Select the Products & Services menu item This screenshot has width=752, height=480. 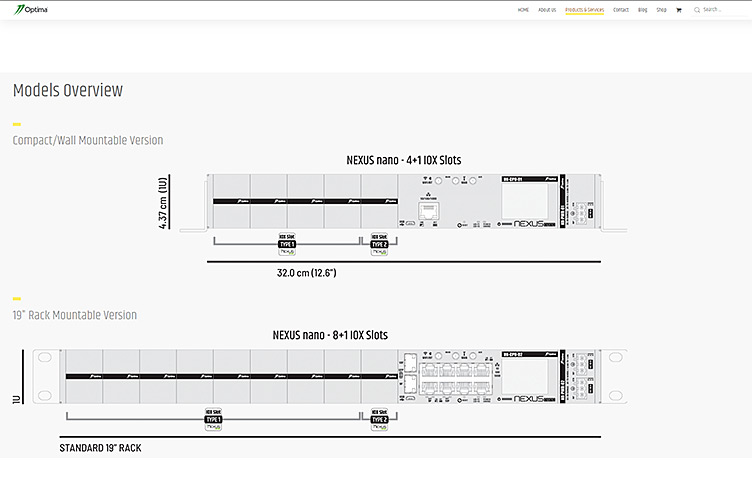click(584, 10)
